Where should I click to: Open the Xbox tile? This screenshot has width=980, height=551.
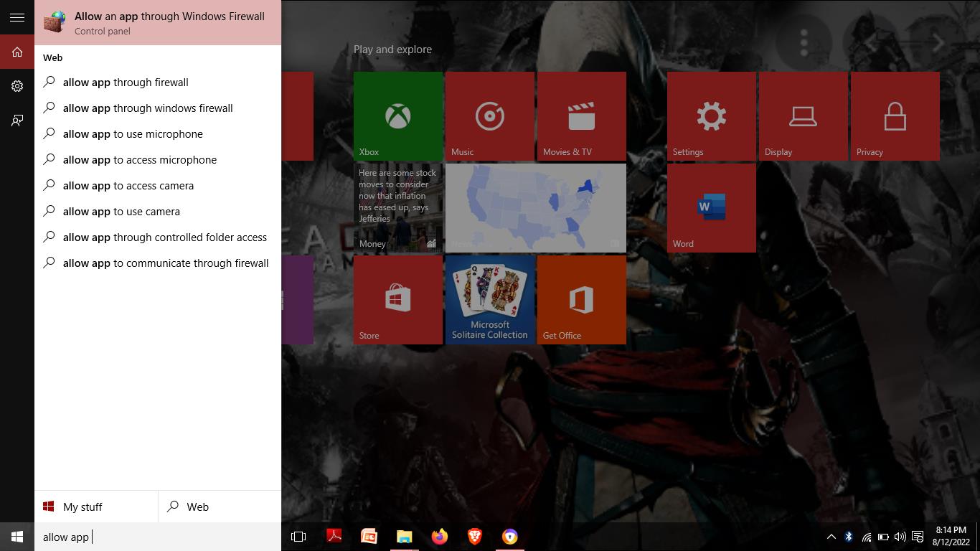(x=398, y=116)
